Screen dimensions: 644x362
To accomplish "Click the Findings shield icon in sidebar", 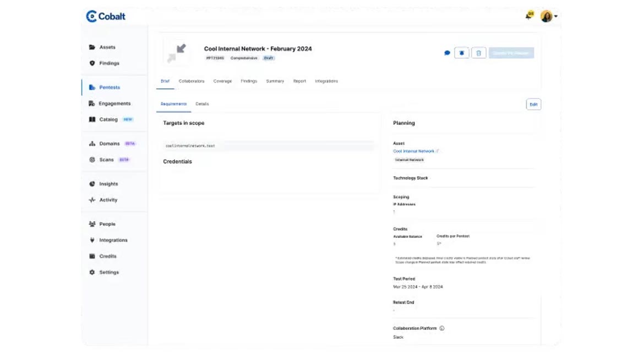I will [92, 63].
